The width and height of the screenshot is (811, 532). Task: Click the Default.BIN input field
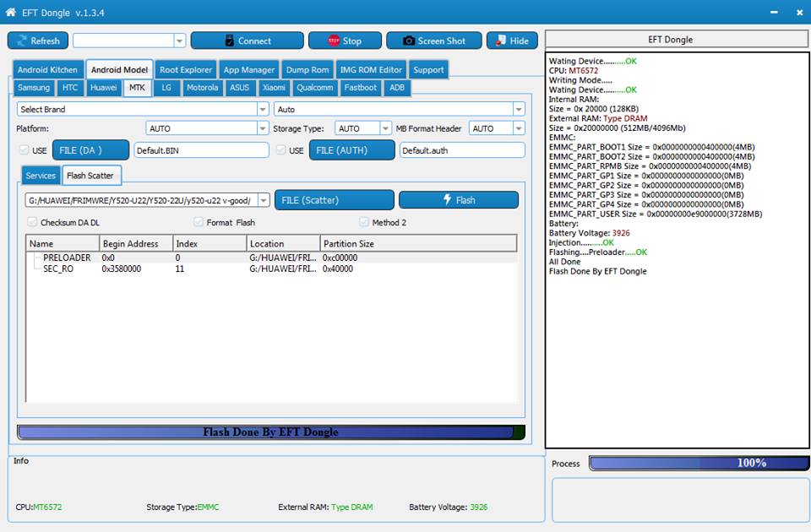coord(202,150)
